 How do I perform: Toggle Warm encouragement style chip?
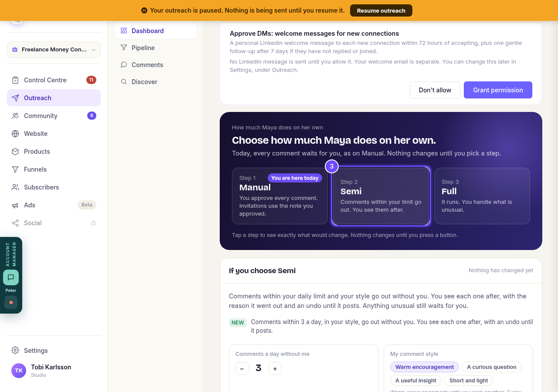pos(425,367)
